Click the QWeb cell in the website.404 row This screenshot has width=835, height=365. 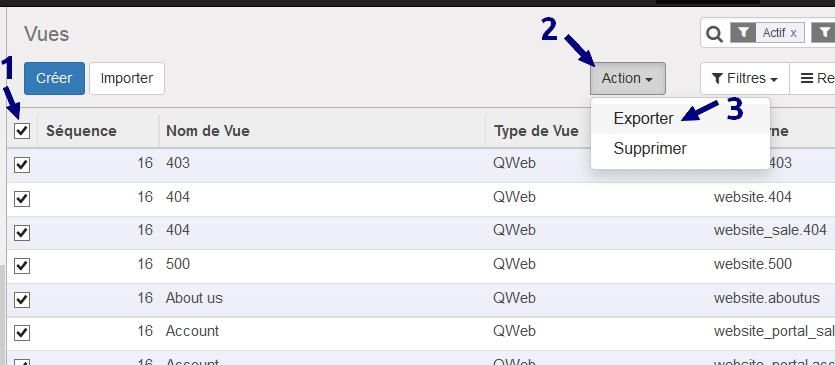pos(514,197)
